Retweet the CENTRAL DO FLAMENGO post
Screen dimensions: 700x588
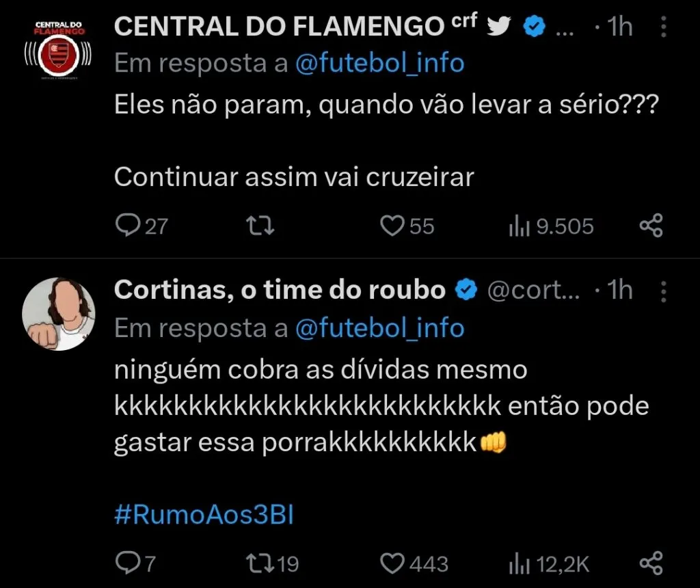[260, 224]
